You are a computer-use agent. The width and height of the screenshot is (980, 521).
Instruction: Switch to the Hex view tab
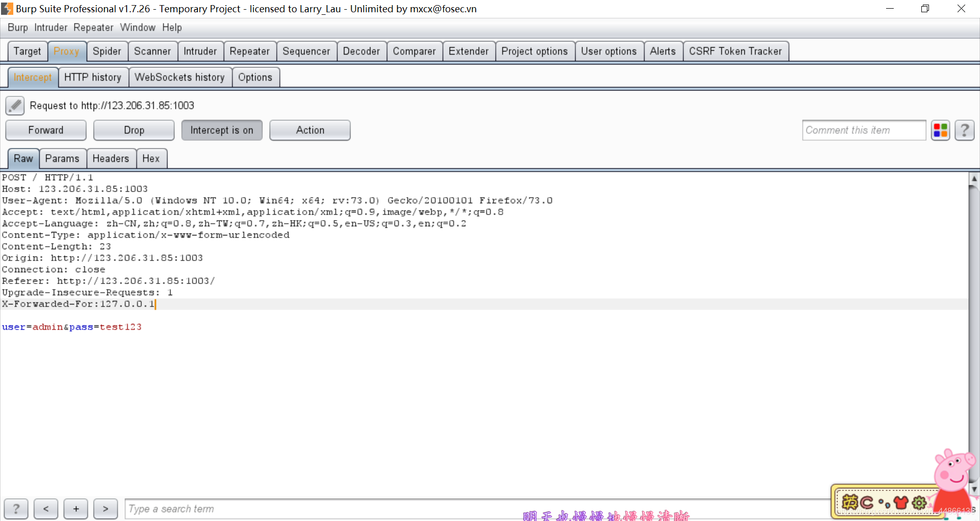click(151, 158)
